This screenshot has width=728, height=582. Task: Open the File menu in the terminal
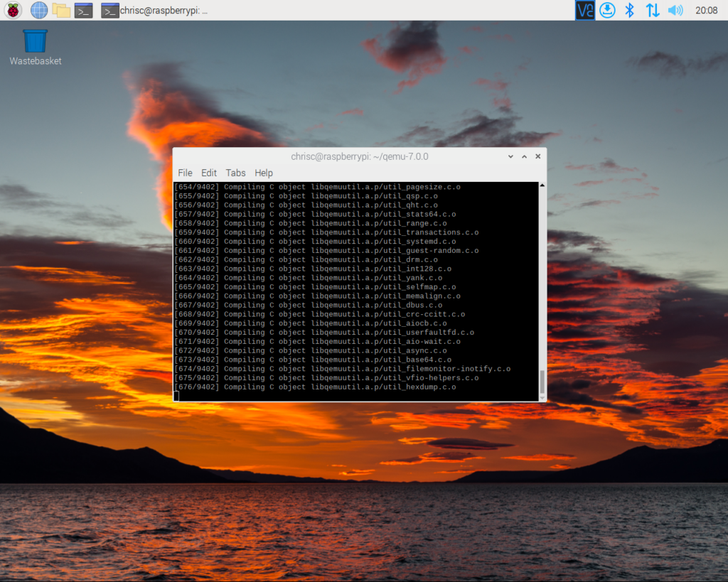(x=185, y=173)
